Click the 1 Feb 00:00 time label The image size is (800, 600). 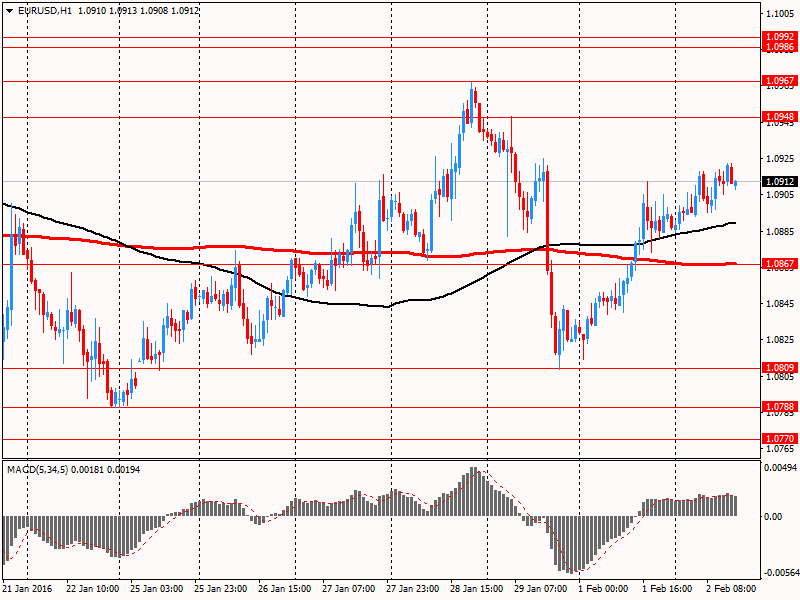click(602, 590)
